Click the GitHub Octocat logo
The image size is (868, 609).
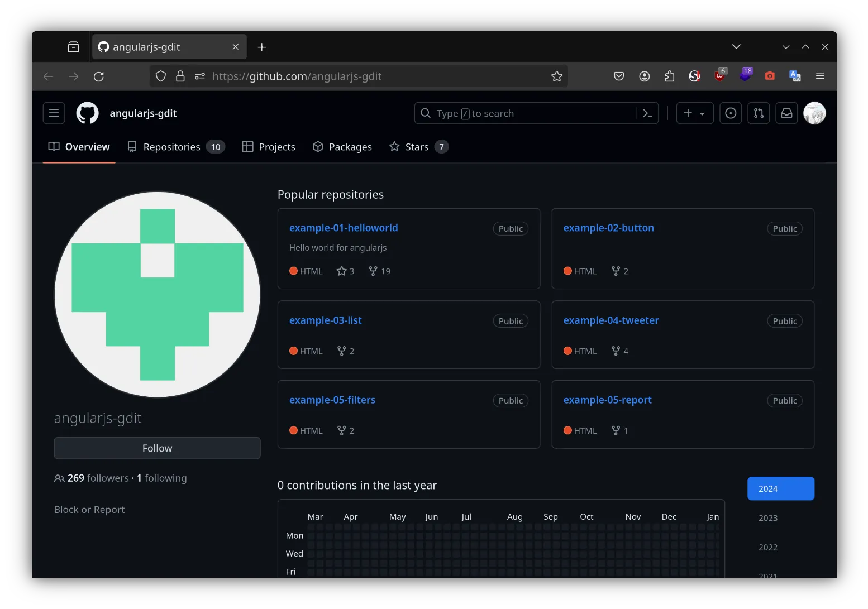87,113
